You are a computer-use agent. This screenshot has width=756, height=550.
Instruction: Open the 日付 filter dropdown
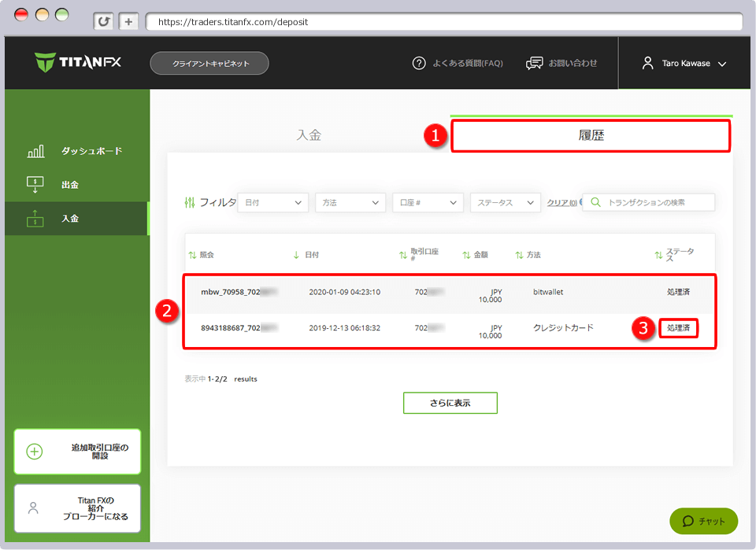pyautogui.click(x=272, y=202)
